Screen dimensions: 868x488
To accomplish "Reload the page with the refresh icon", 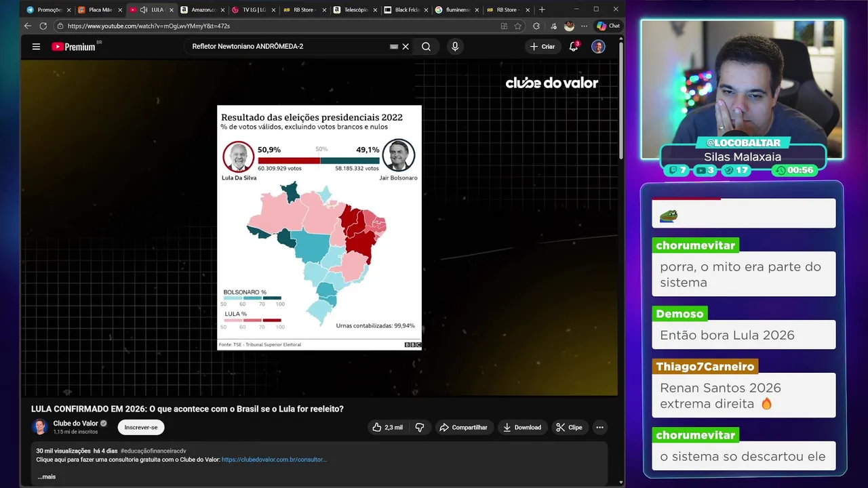I will pyautogui.click(x=43, y=26).
